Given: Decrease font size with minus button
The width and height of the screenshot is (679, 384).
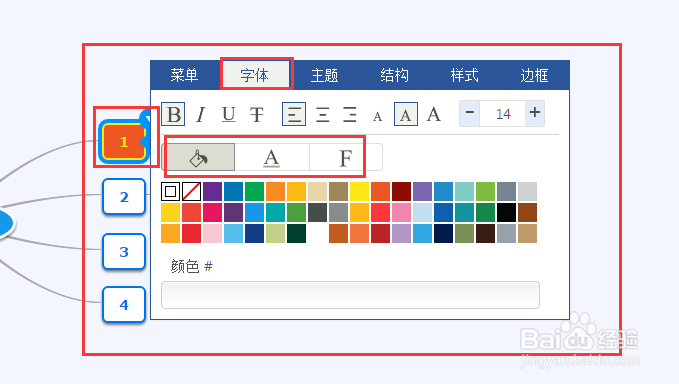Looking at the screenshot, I should [x=470, y=113].
